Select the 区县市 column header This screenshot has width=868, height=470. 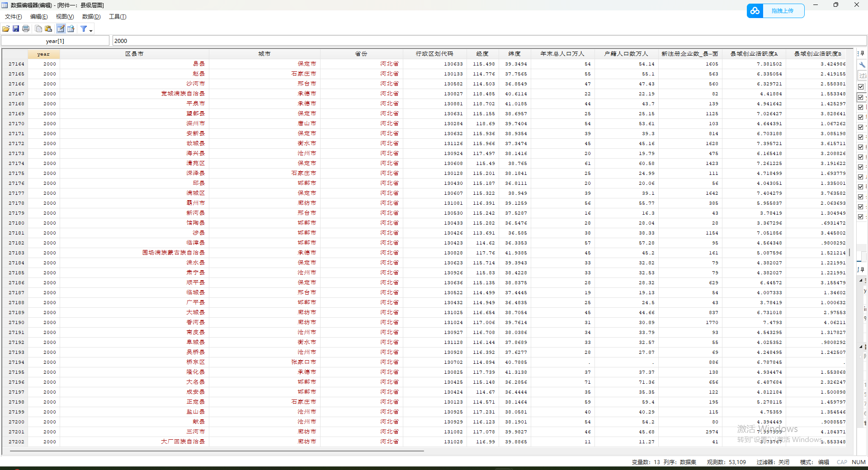(134, 54)
